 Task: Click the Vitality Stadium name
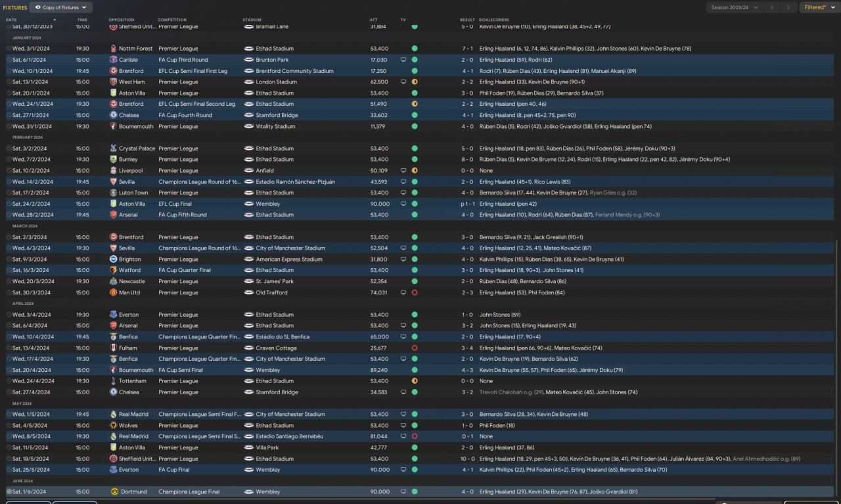[x=275, y=126]
